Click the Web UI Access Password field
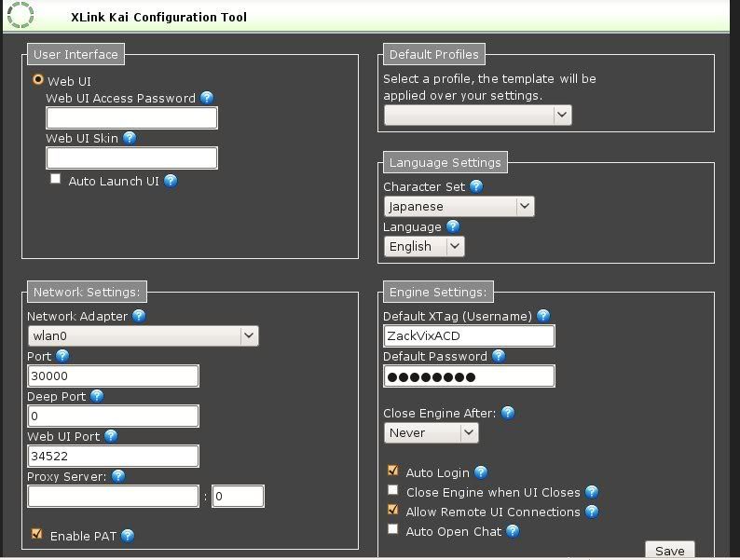Screen dimensions: 740x560 (131, 118)
